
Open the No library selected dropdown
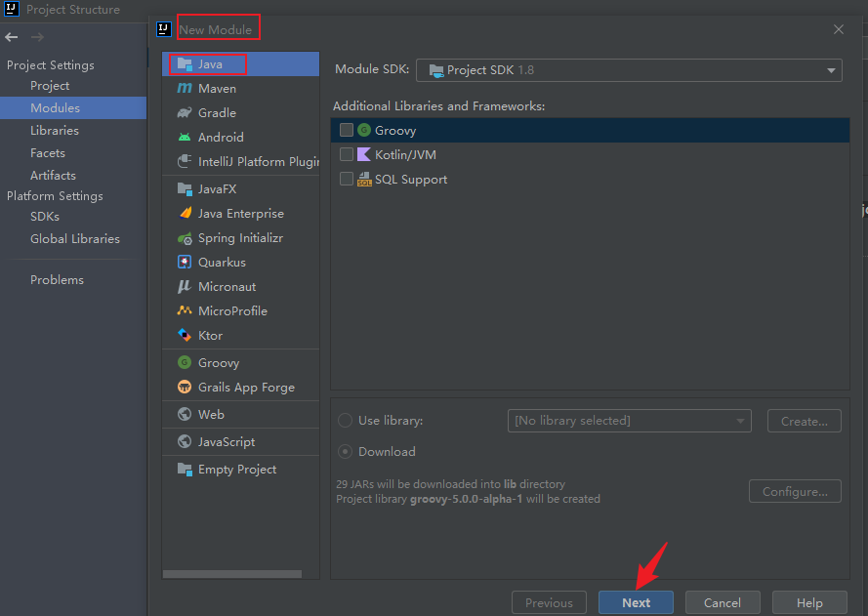pos(630,421)
